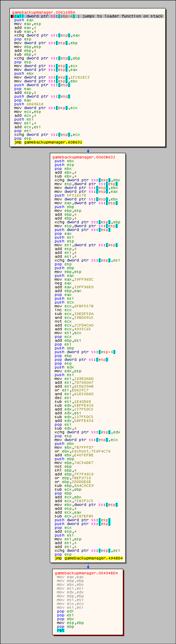Click the 'mov ebp,7AC5ADE7' line
Image resolution: width=176 pixels, height=644 pixels.
coord(74,463)
